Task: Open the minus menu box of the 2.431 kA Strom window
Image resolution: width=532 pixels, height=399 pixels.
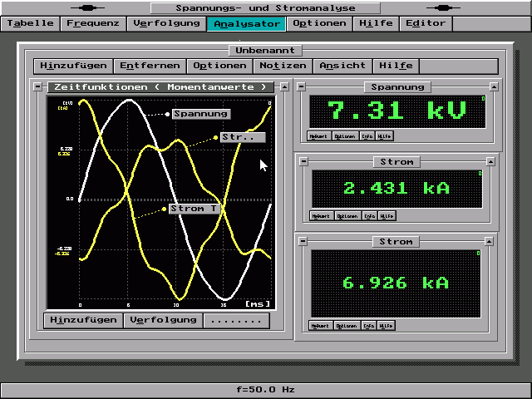Action: [303, 161]
